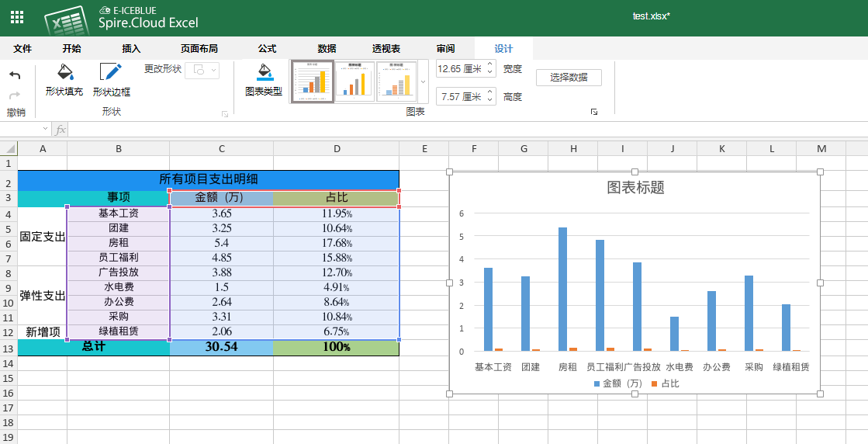Select the second chart style thumbnail
Screen dimensions: 868x444
[x=354, y=82]
